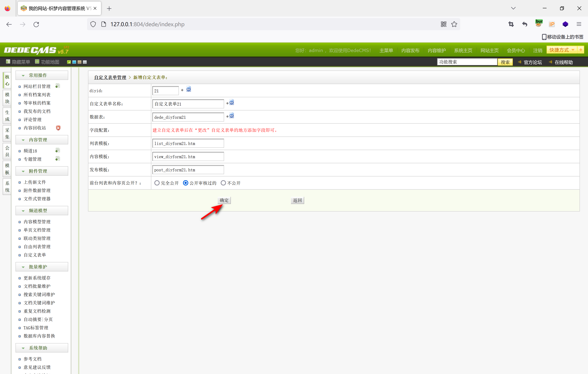Select the 完全公开 radio option
This screenshot has height=374, width=588.
[157, 183]
